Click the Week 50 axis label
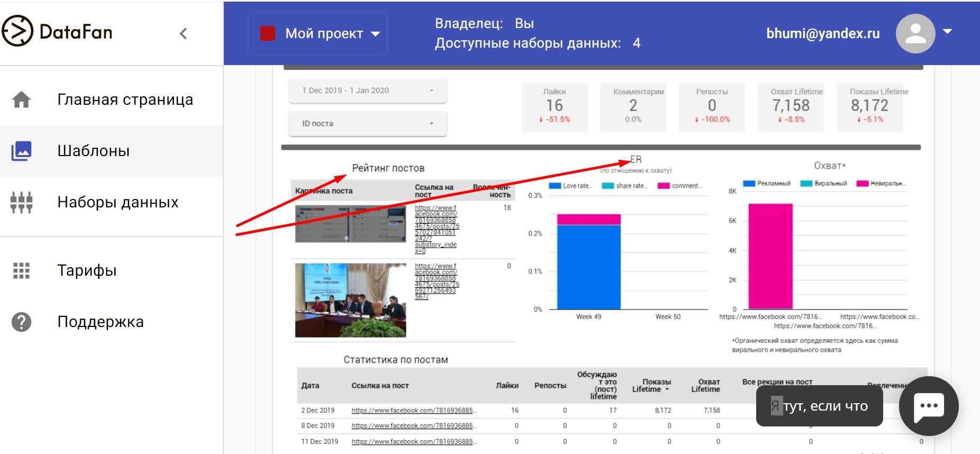The height and width of the screenshot is (454, 980). (x=668, y=316)
